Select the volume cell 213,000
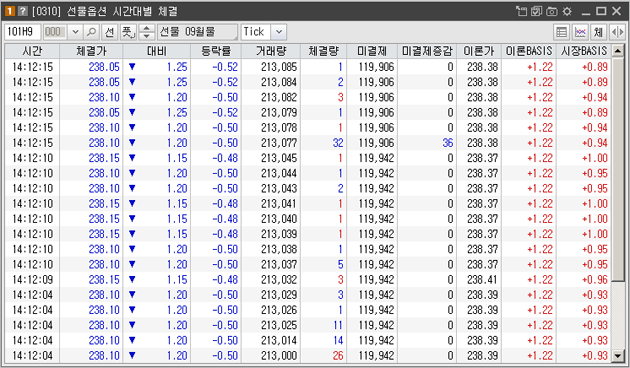 pyautogui.click(x=271, y=356)
